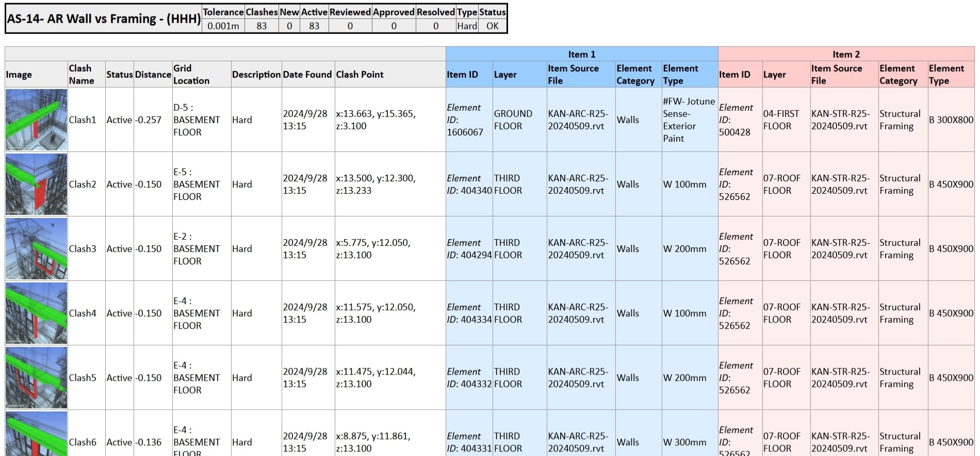Select the Status value OK in summary

point(493,26)
